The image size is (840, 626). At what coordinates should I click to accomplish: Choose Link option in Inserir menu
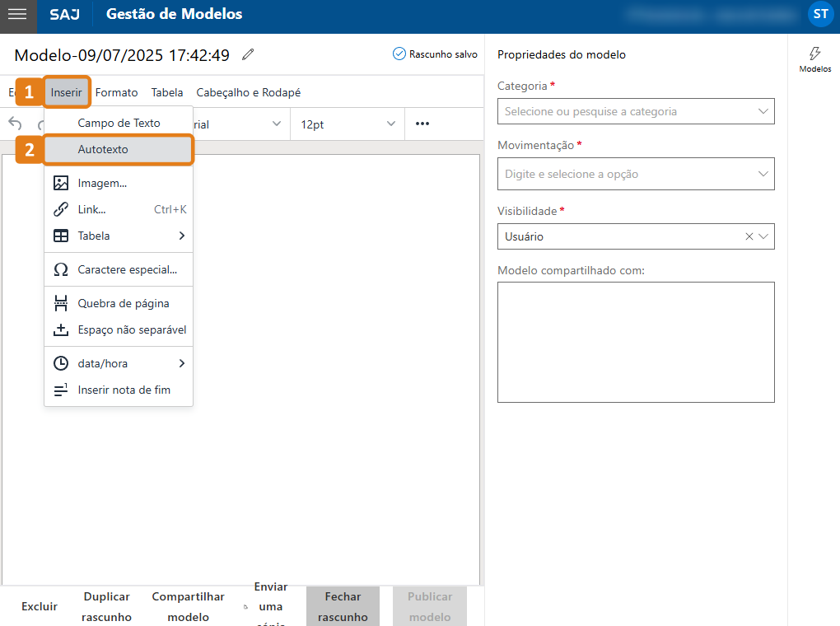[x=91, y=209]
